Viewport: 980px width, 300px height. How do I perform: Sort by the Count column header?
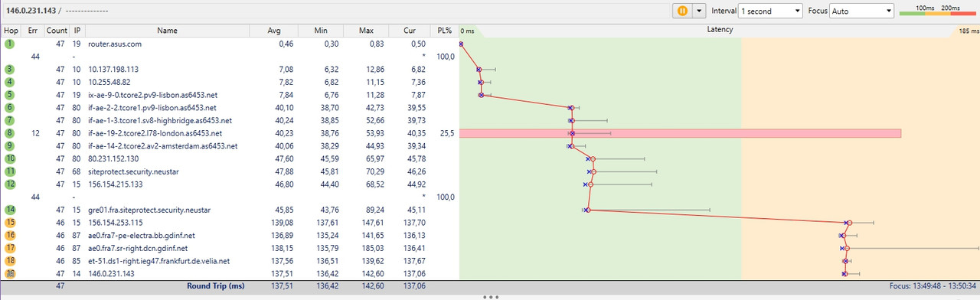(57, 31)
